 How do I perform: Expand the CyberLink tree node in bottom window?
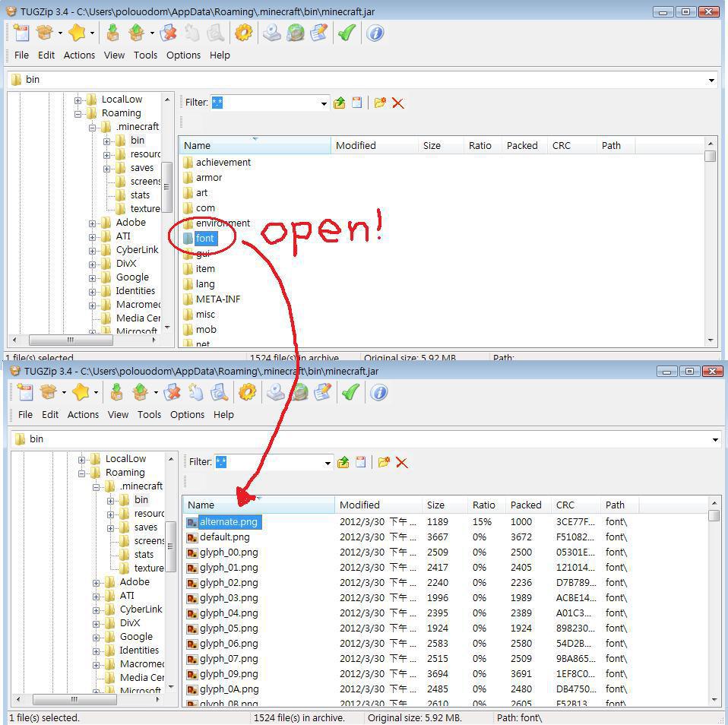pos(96,609)
